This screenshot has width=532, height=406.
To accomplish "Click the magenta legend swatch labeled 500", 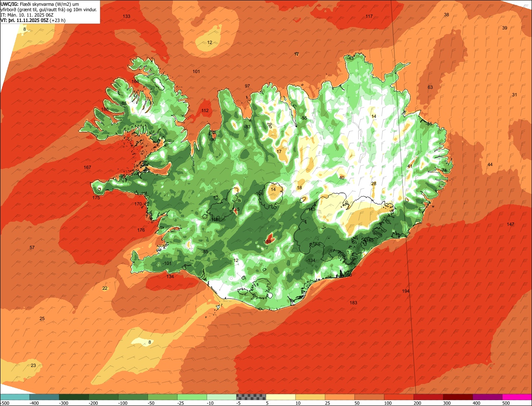I will pyautogui.click(x=517, y=397).
